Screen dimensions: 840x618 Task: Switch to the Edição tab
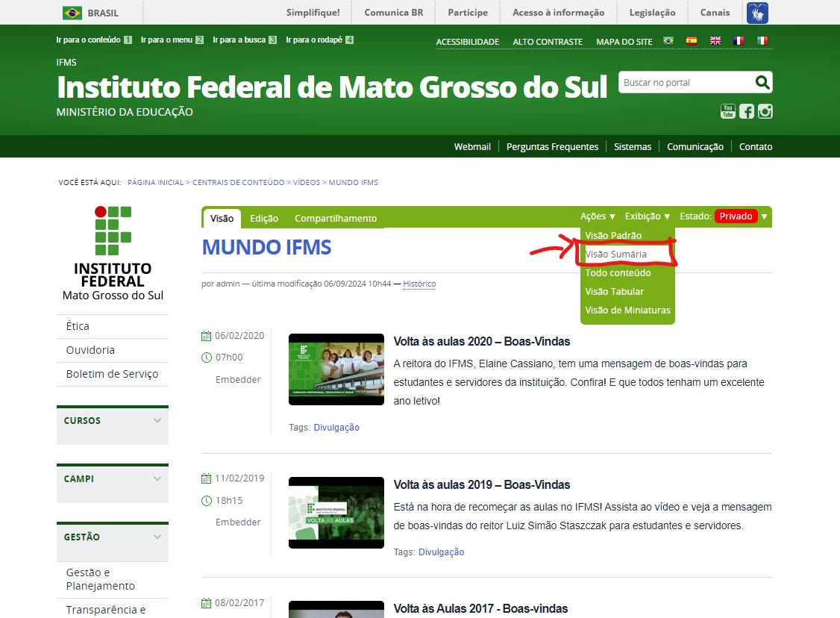coord(264,218)
